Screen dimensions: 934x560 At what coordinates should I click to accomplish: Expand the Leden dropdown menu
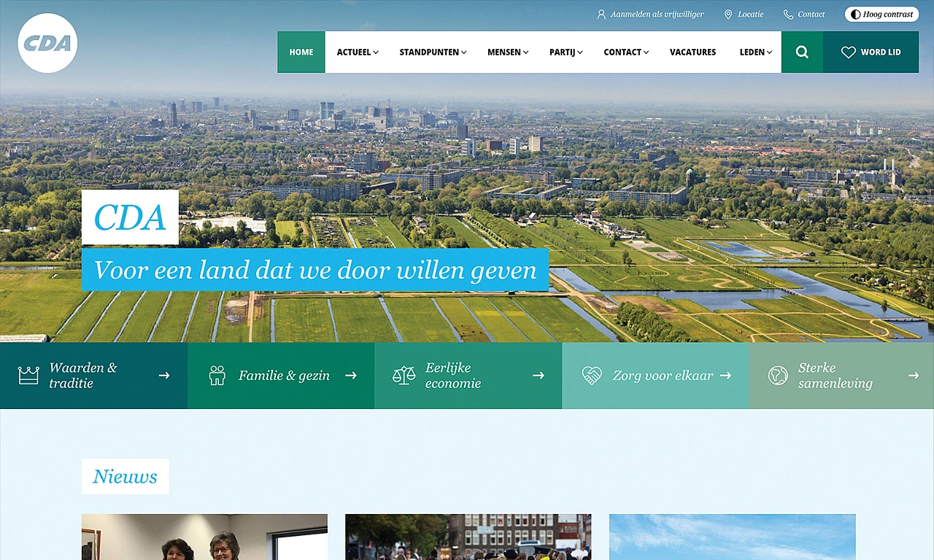click(x=755, y=52)
